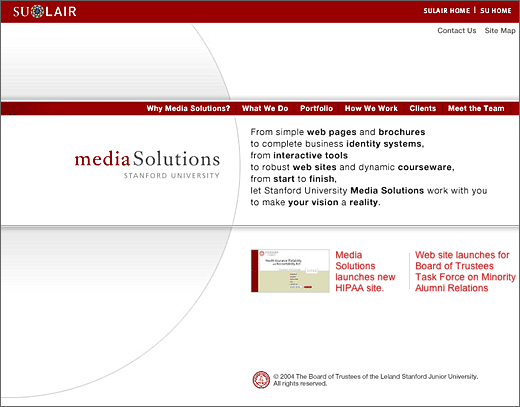Click 'to make your vision a reality.' text
This screenshot has height=407, width=520.
click(315, 202)
